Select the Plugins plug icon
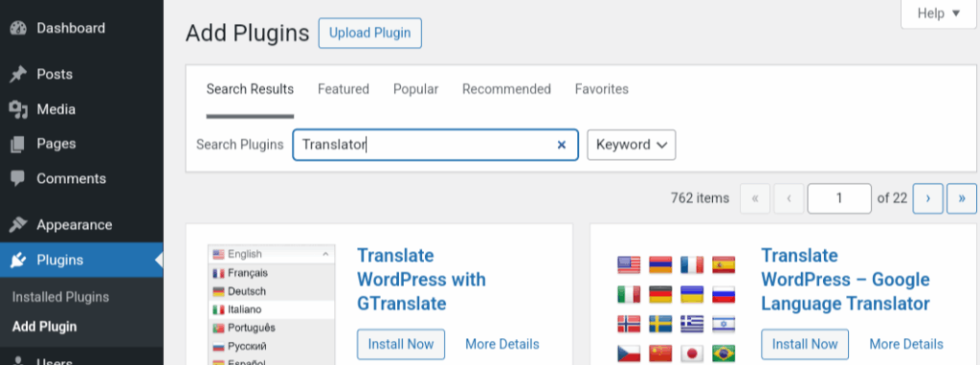 tap(19, 260)
